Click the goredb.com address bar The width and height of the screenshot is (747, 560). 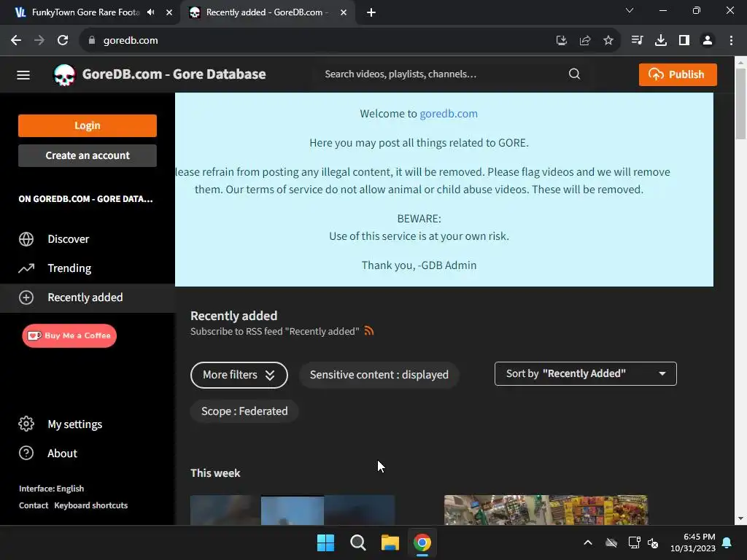point(324,41)
